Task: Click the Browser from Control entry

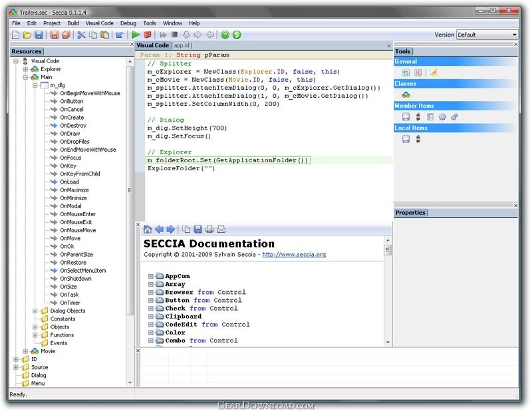Action: [205, 292]
